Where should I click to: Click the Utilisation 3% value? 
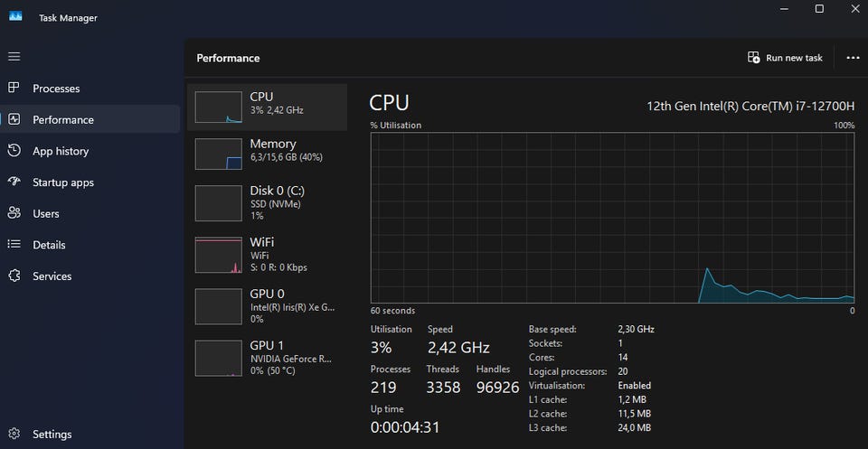tap(381, 348)
